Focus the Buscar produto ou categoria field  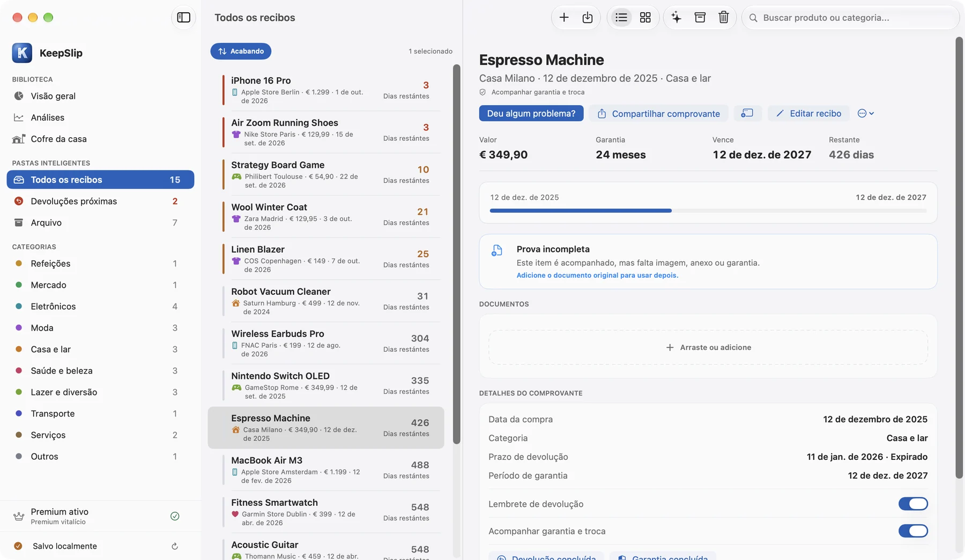[x=851, y=18]
